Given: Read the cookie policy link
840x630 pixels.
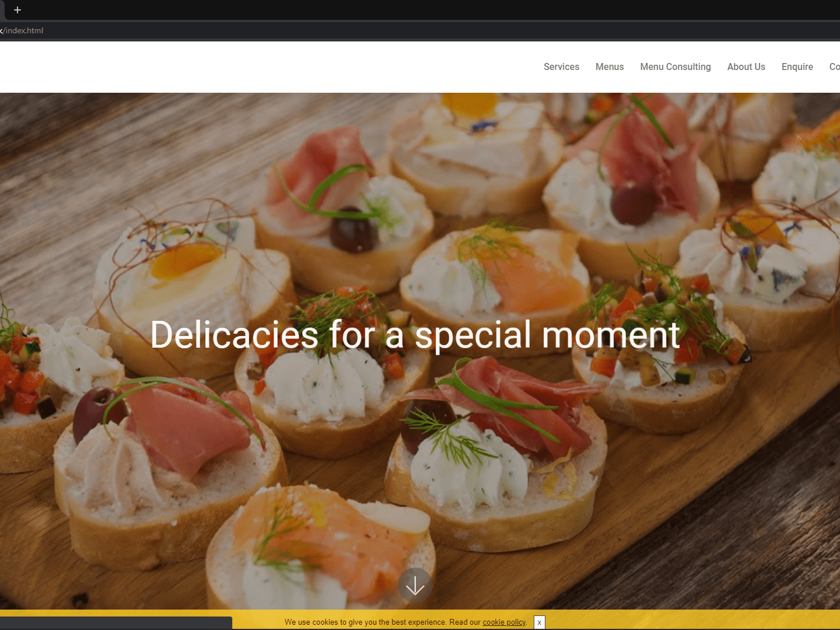Looking at the screenshot, I should pos(504,622).
